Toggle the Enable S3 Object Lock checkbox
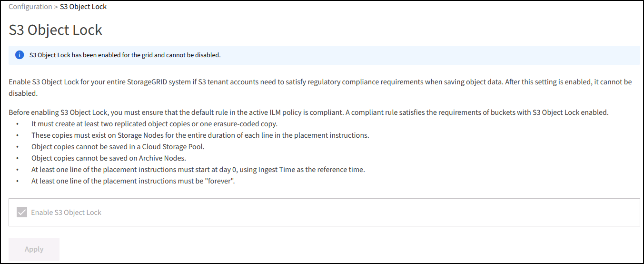Screen dimensions: 644x264 point(22,212)
